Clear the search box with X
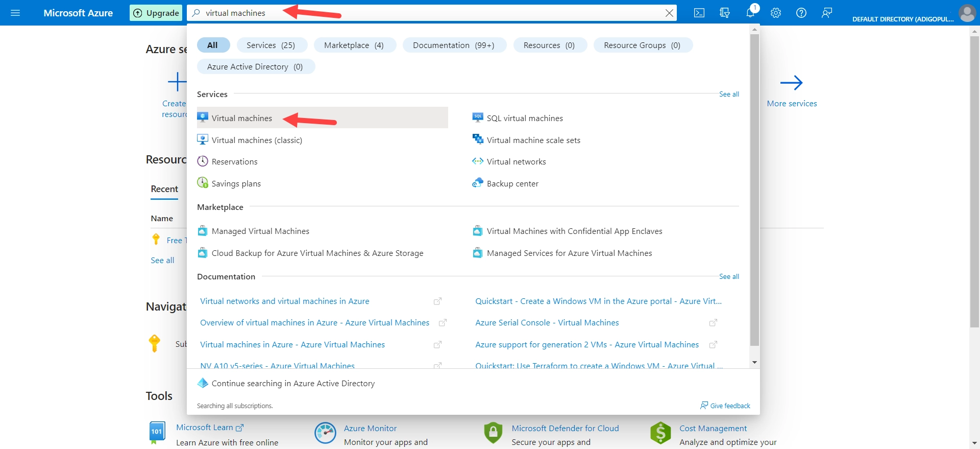The height and width of the screenshot is (449, 980). (669, 13)
